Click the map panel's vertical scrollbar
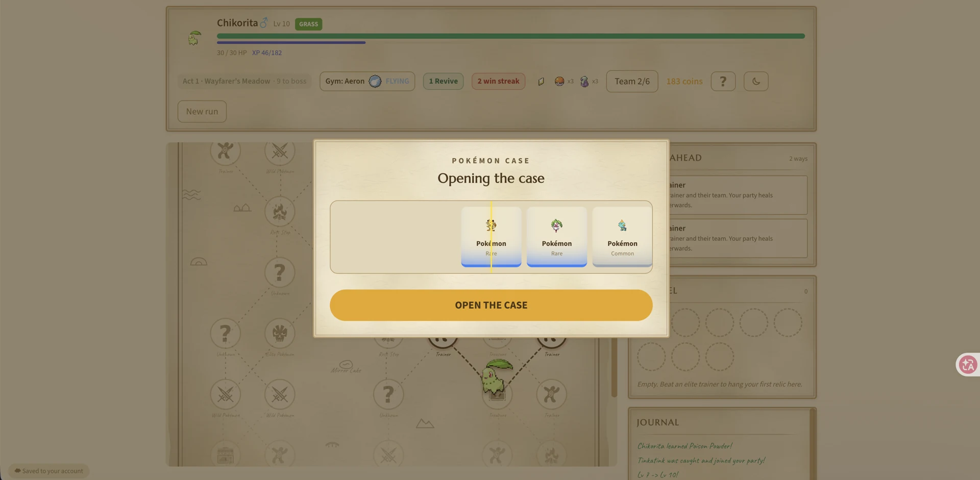980x480 pixels. pos(614,367)
